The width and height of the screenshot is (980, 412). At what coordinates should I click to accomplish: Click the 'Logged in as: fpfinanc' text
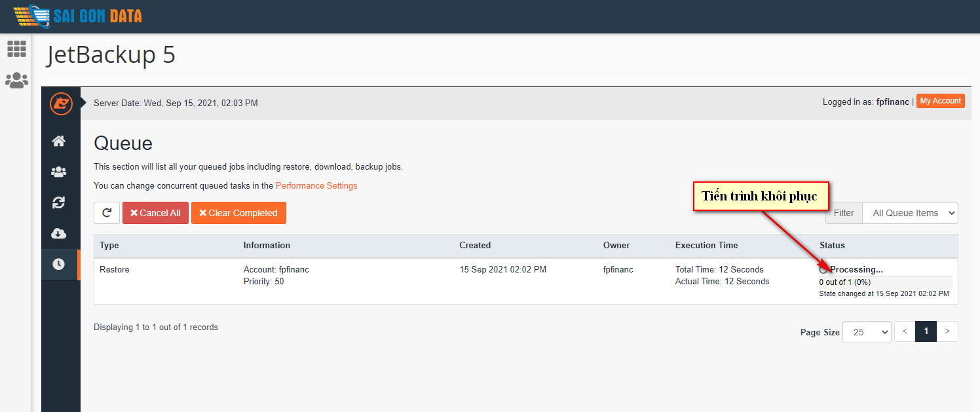(865, 102)
